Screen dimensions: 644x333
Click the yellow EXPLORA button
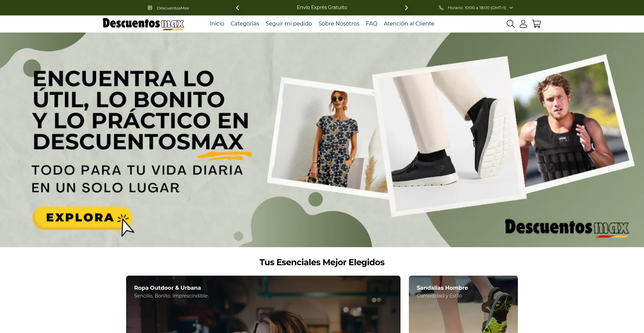[x=82, y=218]
